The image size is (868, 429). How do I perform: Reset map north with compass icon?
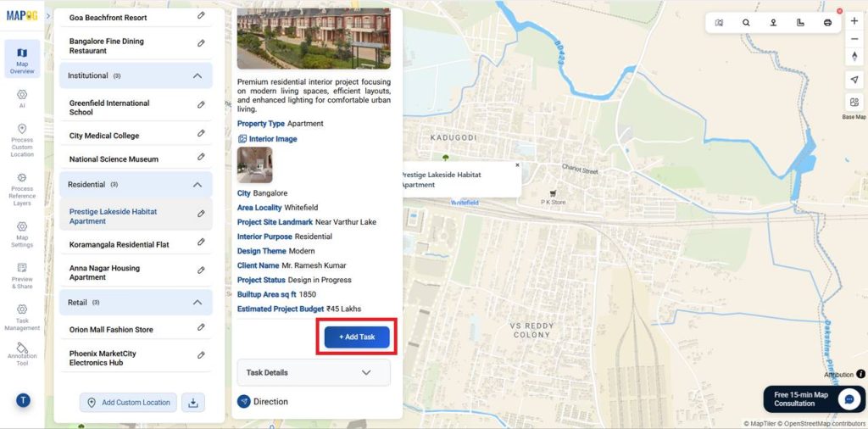coord(854,56)
